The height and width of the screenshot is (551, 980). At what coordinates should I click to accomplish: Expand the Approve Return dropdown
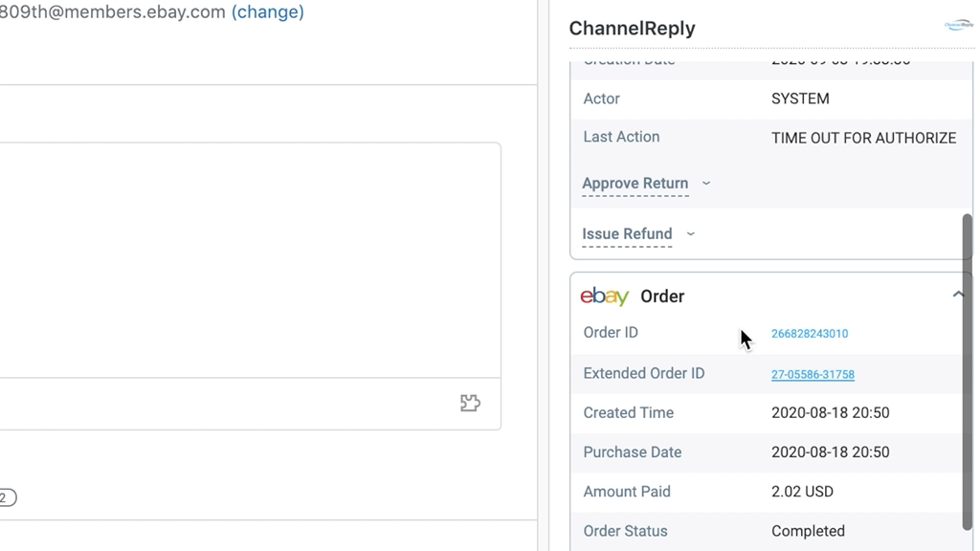pyautogui.click(x=706, y=183)
